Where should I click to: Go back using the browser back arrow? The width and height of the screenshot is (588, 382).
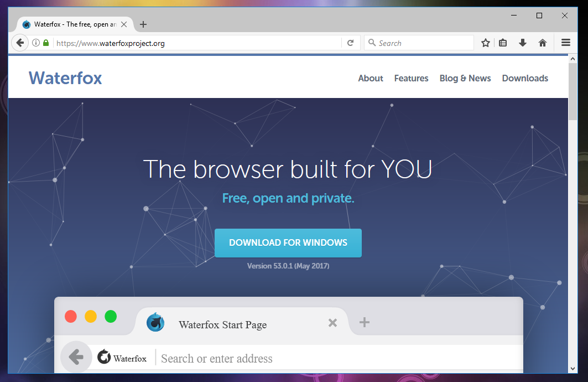tap(20, 43)
